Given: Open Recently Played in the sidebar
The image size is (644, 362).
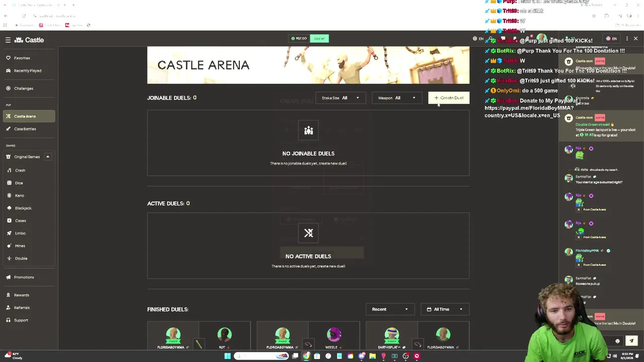Looking at the screenshot, I should [28, 70].
